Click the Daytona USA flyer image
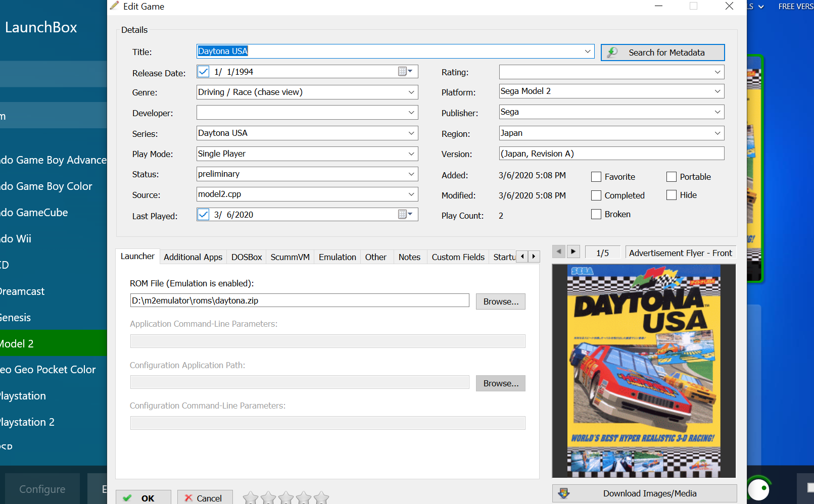Image resolution: width=814 pixels, height=504 pixels. 644,371
